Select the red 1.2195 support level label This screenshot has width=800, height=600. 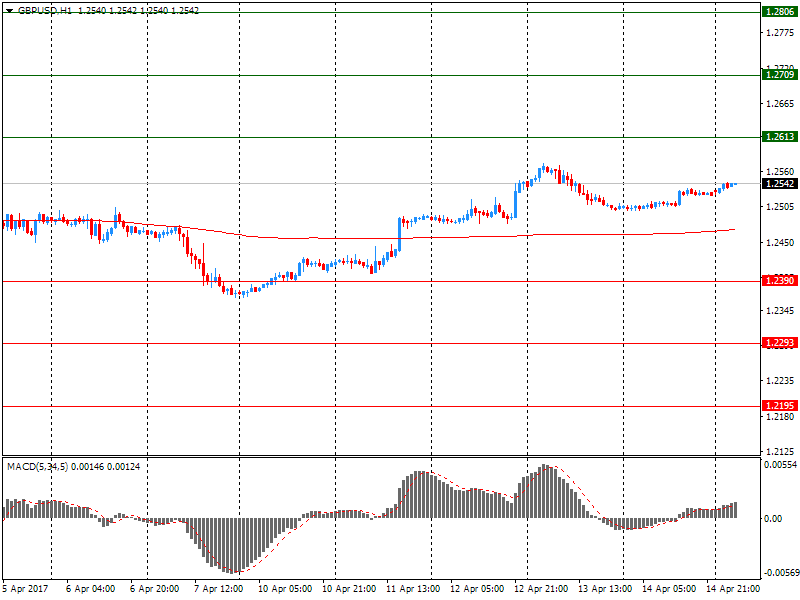[780, 406]
